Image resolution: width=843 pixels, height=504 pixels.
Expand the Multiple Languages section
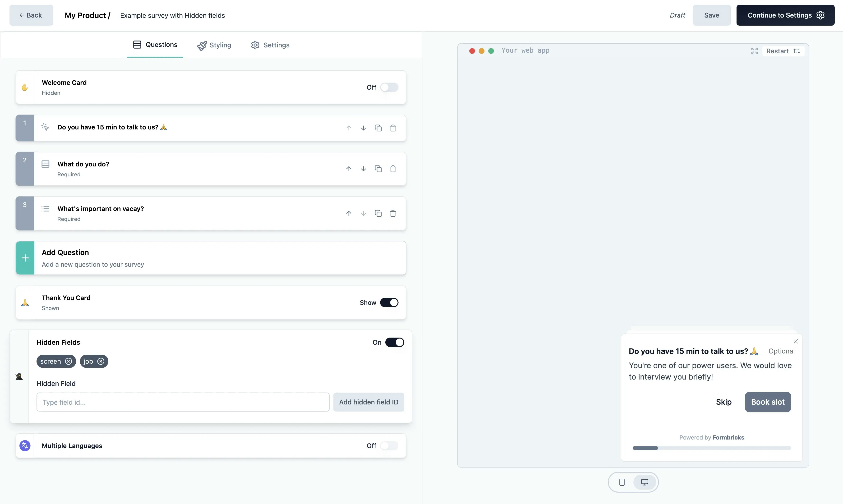point(211,446)
